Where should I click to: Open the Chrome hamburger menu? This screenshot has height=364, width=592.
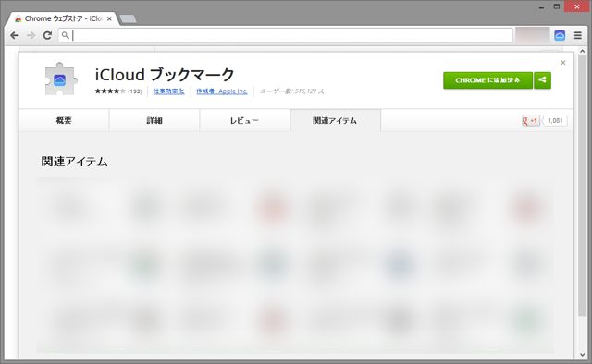[x=577, y=35]
